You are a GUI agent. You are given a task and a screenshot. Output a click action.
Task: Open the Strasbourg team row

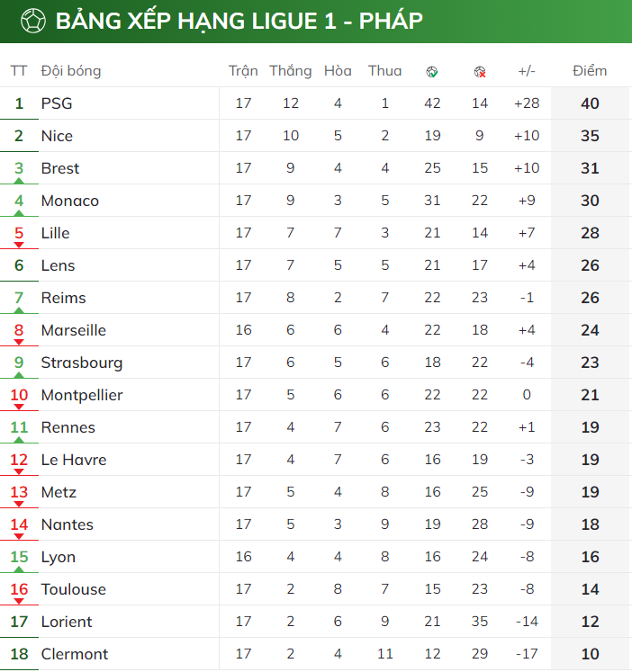click(316, 363)
